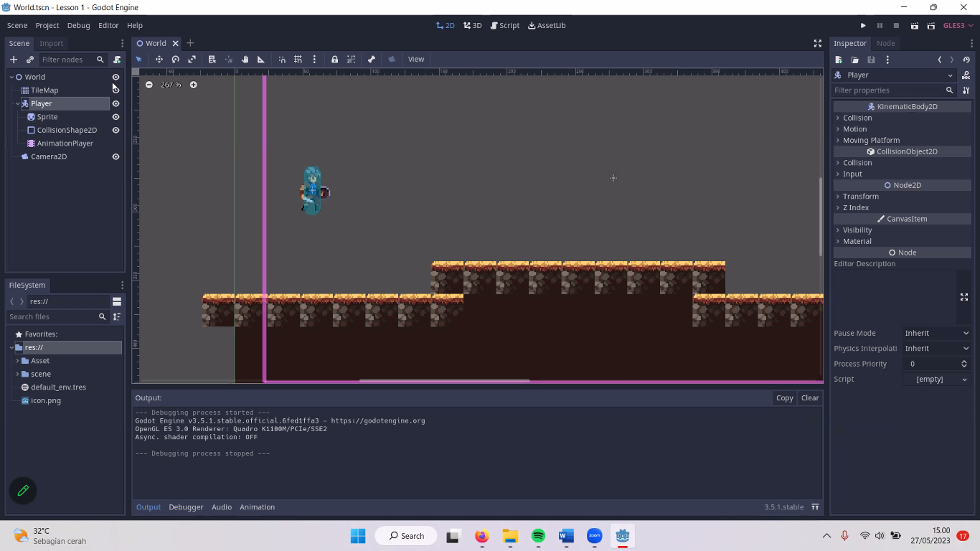Attach a script to the selected node
Image resolution: width=980 pixels, height=551 pixels.
[117, 60]
